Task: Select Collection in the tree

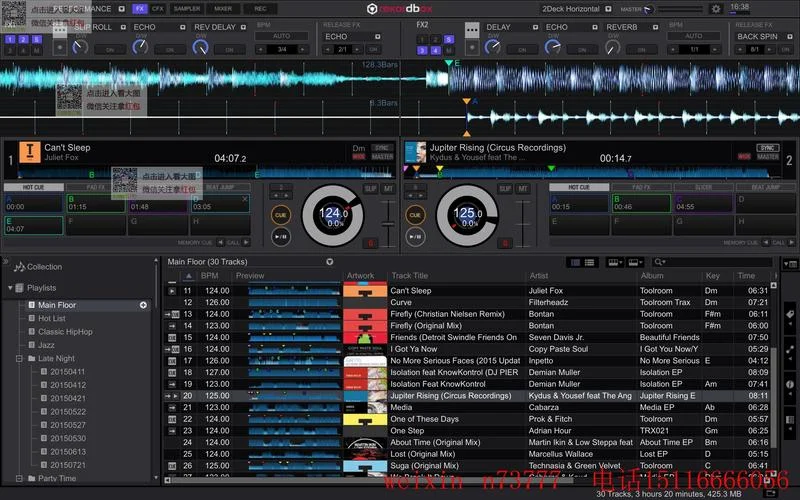Action: (44, 267)
